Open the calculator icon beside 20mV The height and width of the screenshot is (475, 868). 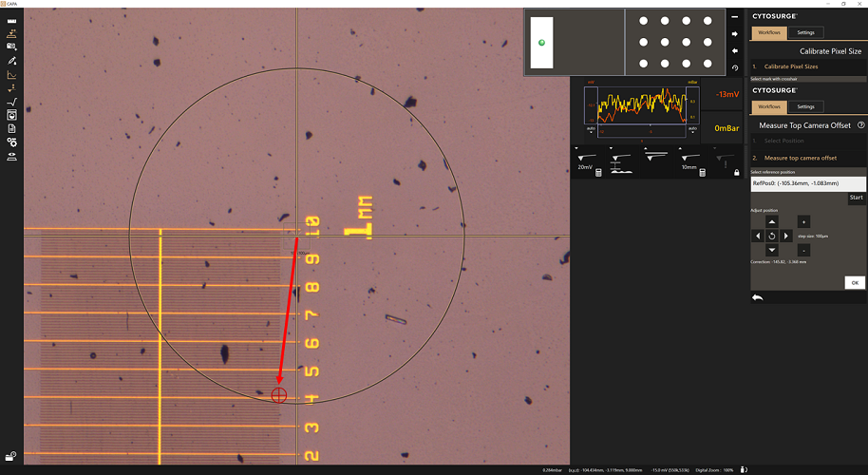pyautogui.click(x=598, y=173)
